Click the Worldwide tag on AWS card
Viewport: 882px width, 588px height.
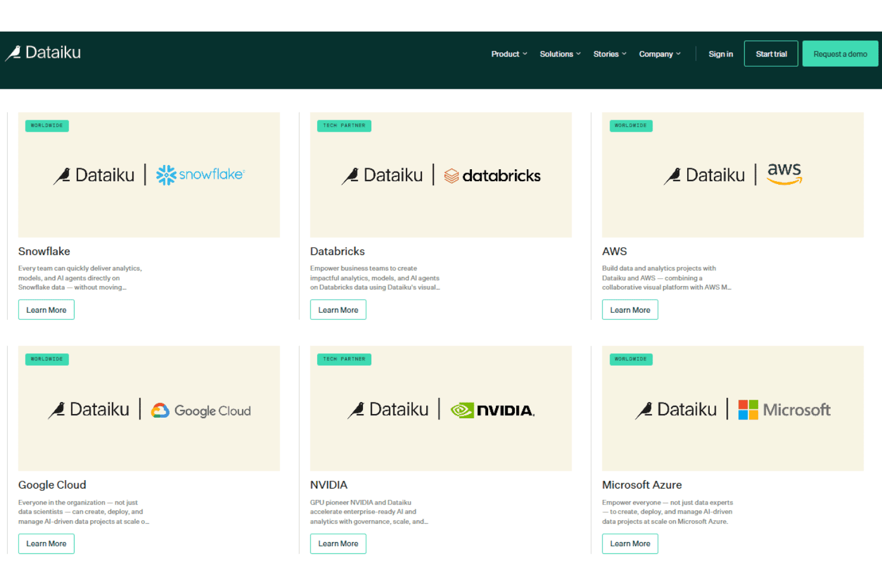coord(631,126)
